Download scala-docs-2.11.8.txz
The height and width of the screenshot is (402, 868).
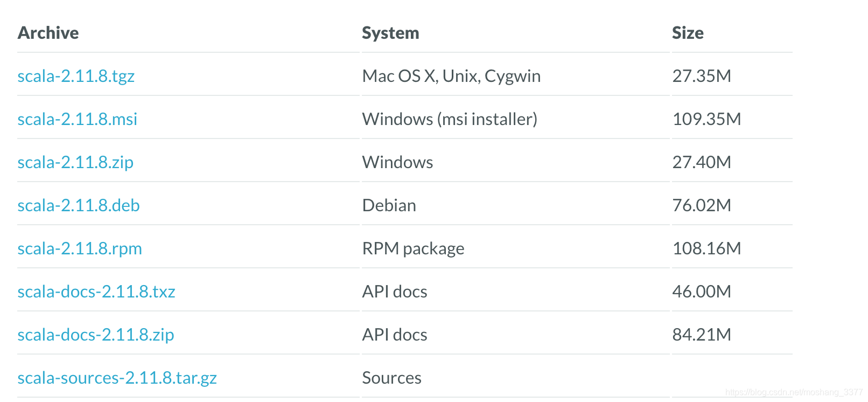tap(96, 292)
